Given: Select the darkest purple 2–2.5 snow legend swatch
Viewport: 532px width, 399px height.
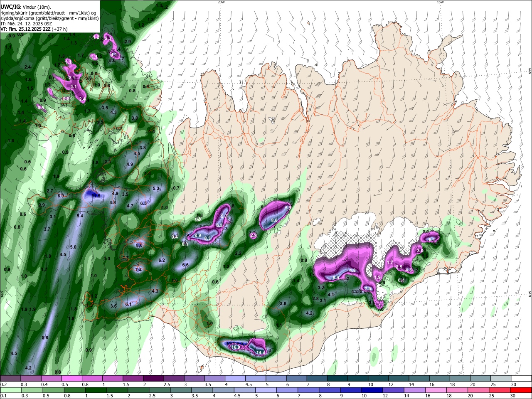Looking at the screenshot, I should pos(153,379).
